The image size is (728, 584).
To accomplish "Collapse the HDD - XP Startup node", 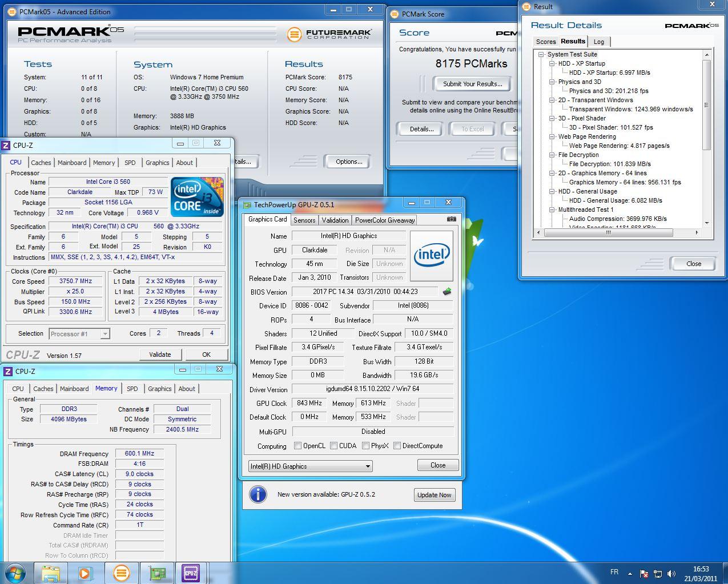I will (x=552, y=64).
